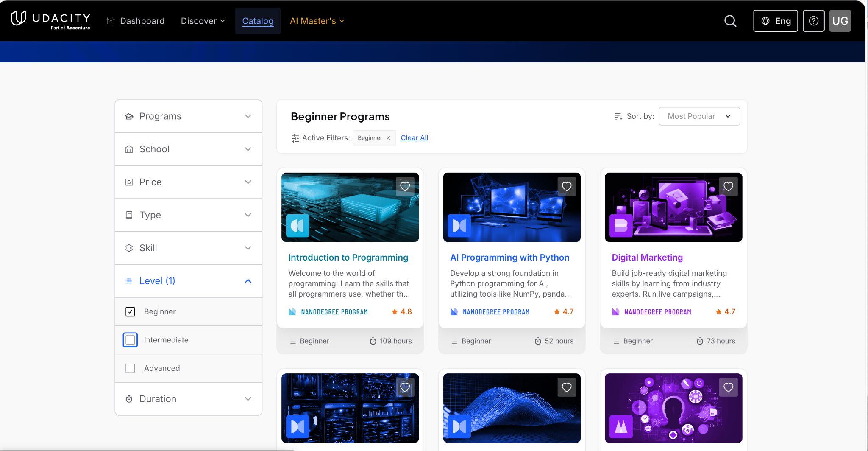The width and height of the screenshot is (868, 451).
Task: Click the Udacity logo
Action: pyautogui.click(x=50, y=20)
